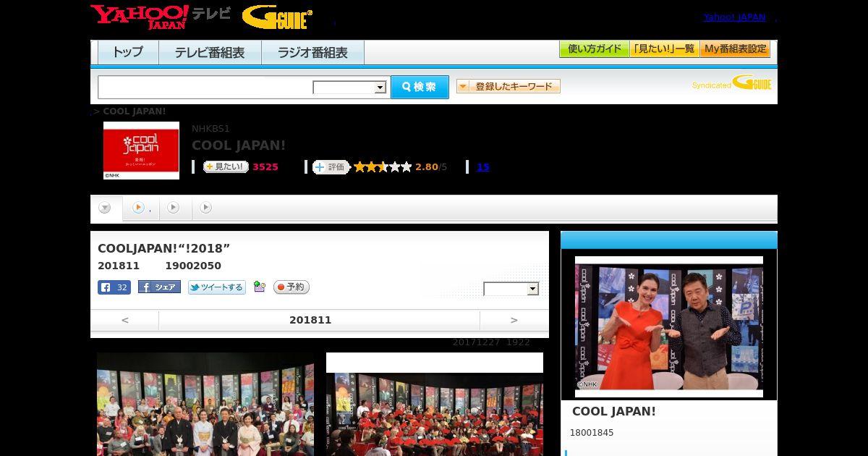Open the right studio audience photo
The height and width of the screenshot is (456, 868).
(x=435, y=404)
